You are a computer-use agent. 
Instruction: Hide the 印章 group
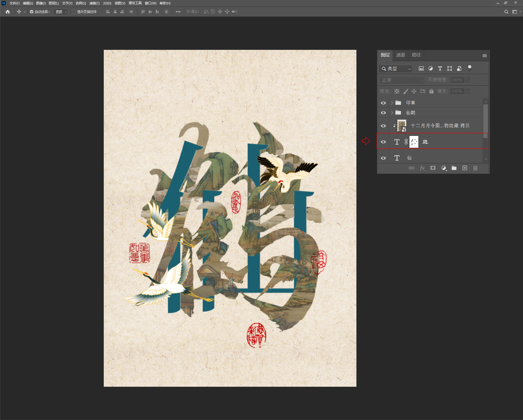(383, 103)
